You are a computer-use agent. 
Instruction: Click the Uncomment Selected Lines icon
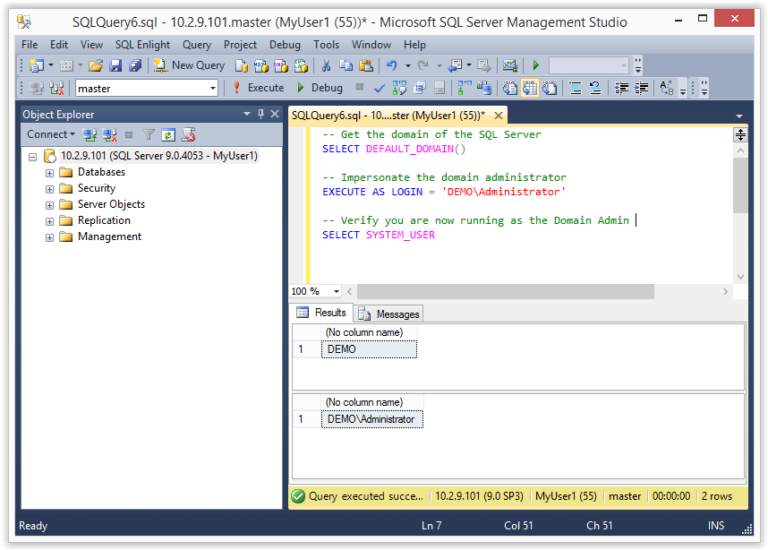tap(595, 88)
